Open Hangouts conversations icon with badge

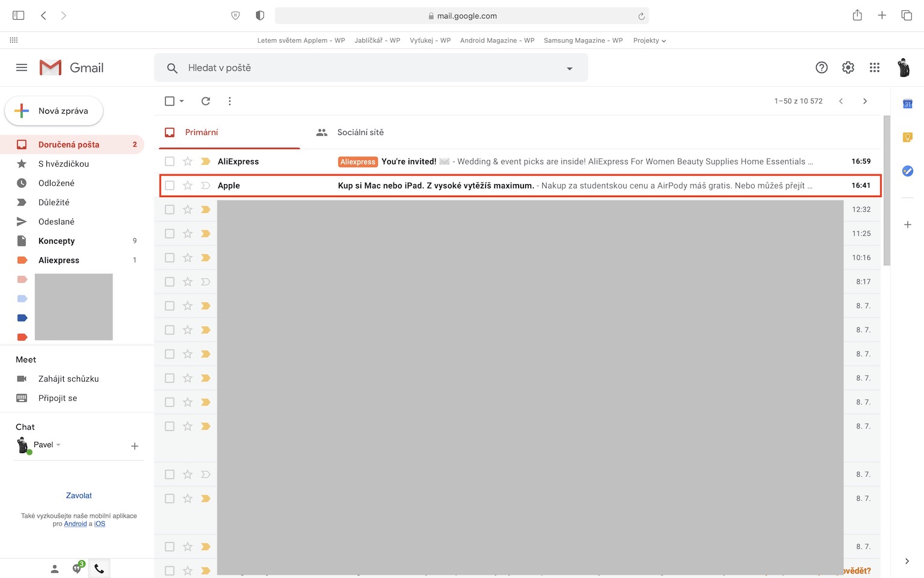click(78, 568)
